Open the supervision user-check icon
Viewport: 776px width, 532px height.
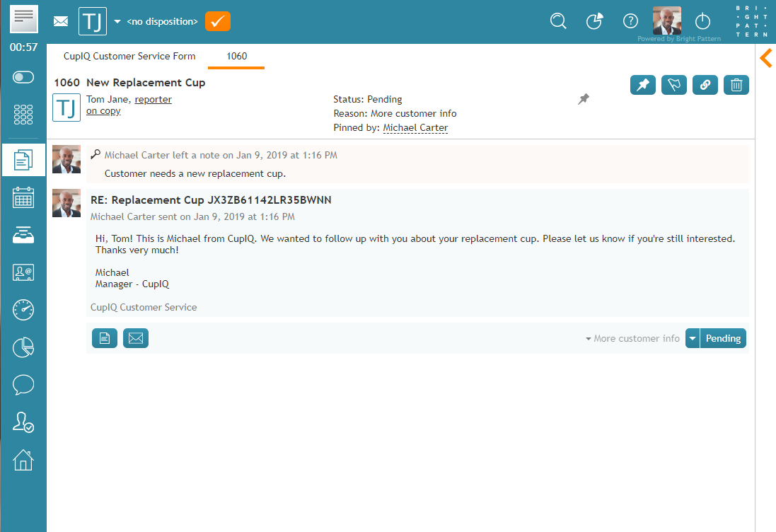[23, 422]
